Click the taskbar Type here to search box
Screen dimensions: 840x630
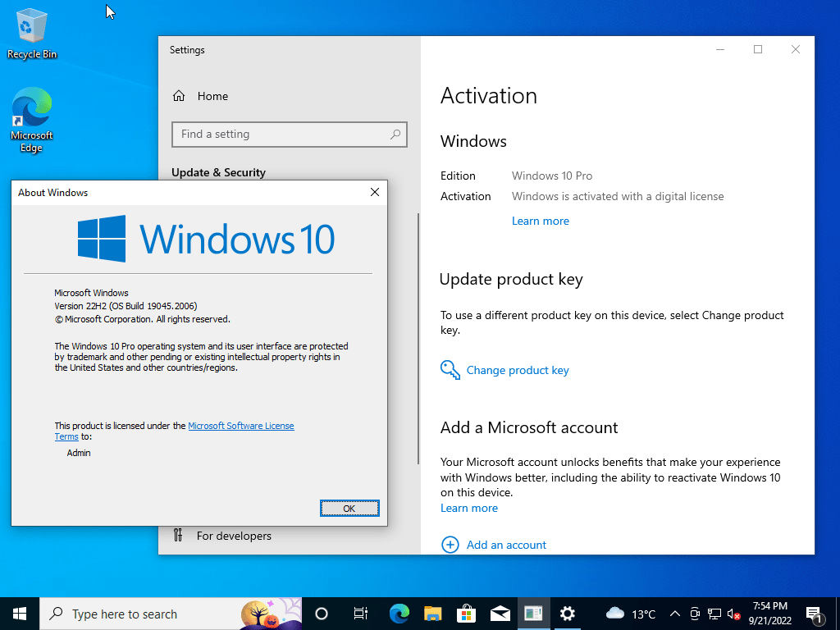(171, 614)
